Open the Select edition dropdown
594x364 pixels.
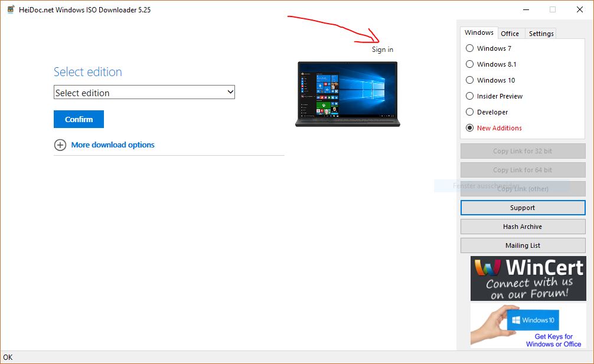(144, 92)
